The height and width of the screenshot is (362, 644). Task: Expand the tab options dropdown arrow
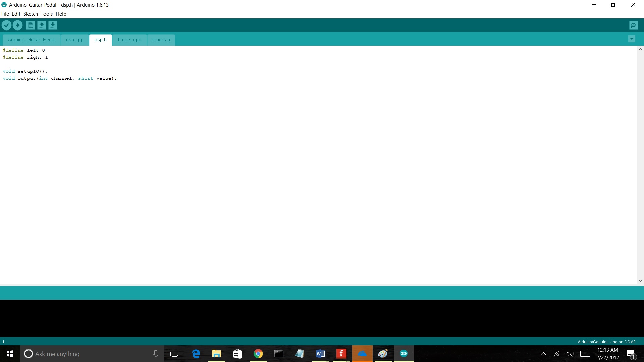(x=632, y=39)
